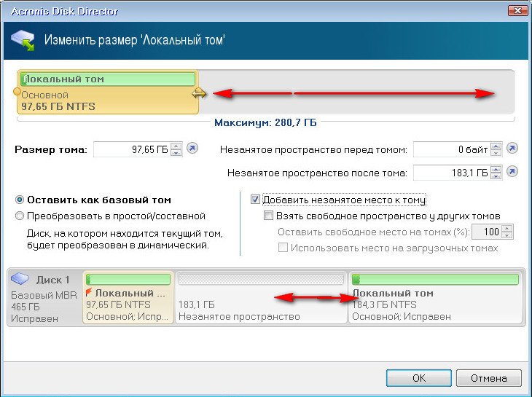Screen dimensions: 532x397
Task: Select 'Оставить как базовый том' radio button
Action: point(20,200)
